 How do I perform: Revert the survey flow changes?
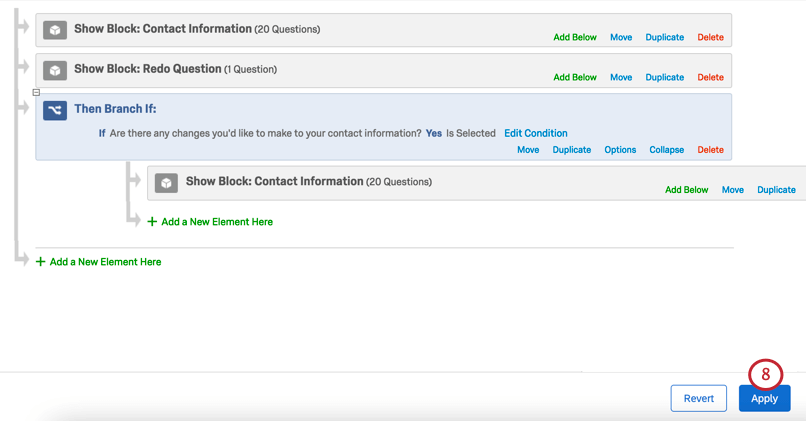click(x=698, y=398)
